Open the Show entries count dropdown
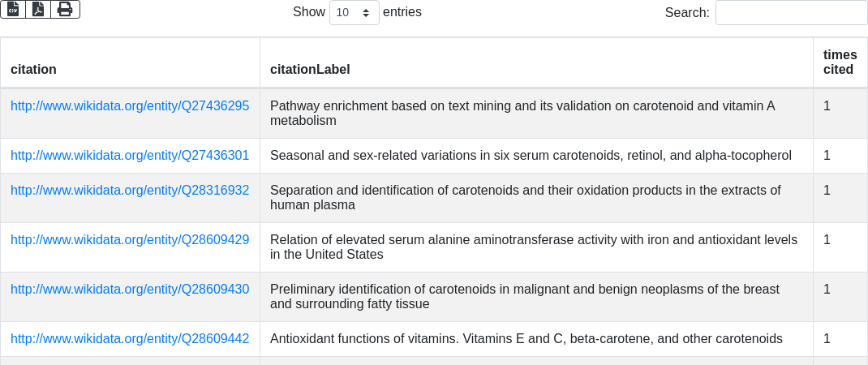 pyautogui.click(x=354, y=13)
